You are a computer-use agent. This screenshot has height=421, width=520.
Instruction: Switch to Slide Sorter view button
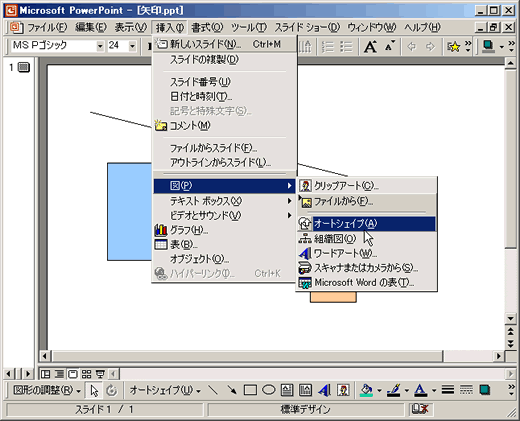[86, 374]
